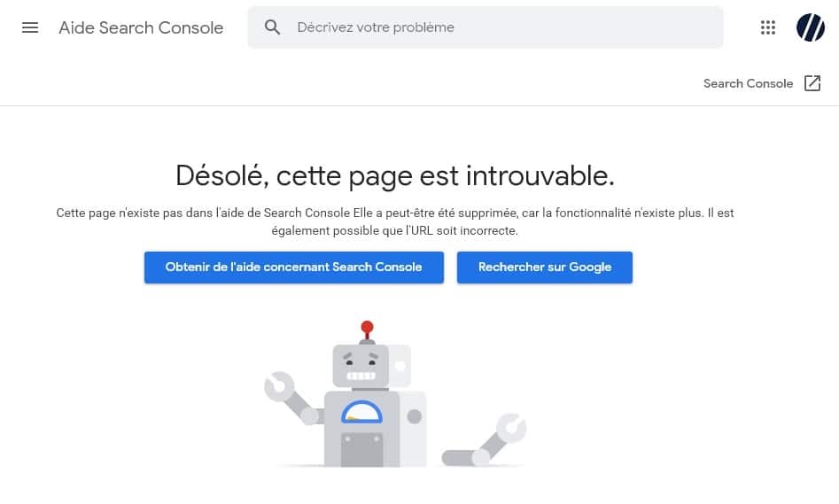Screen dimensions: 839x504
Task: Click the dark hatch panel on robot's lower body
Action: (361, 450)
